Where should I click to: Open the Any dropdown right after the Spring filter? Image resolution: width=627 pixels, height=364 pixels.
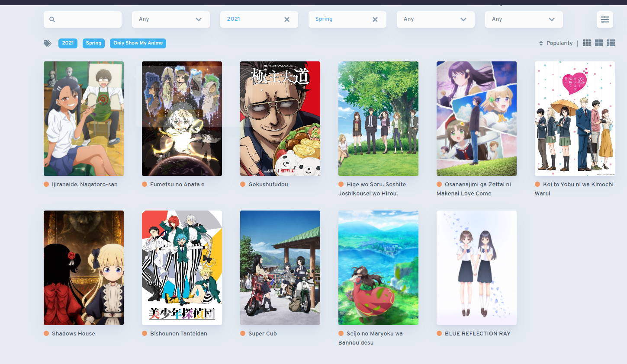point(436,19)
